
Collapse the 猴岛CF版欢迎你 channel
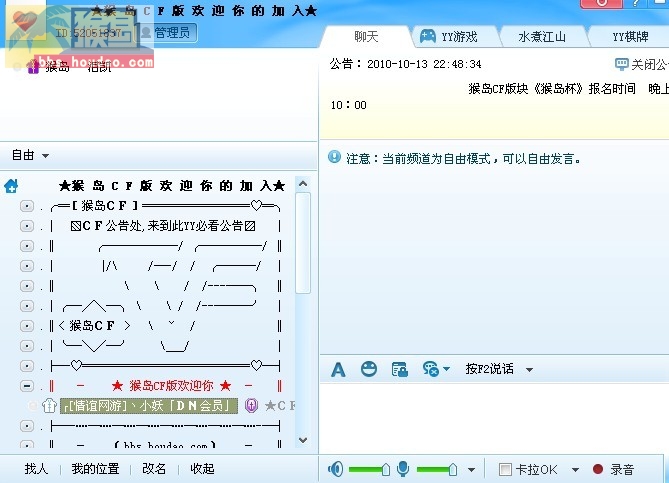tap(27, 386)
